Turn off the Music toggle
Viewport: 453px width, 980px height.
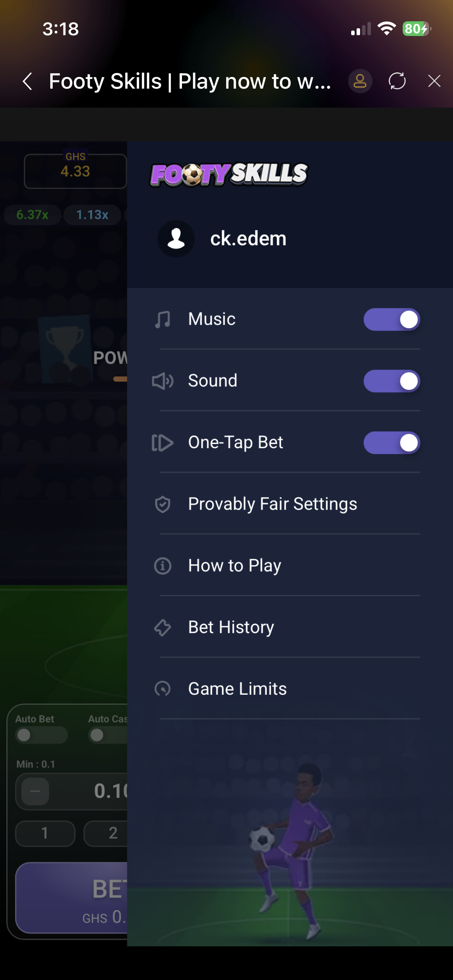[x=392, y=320]
